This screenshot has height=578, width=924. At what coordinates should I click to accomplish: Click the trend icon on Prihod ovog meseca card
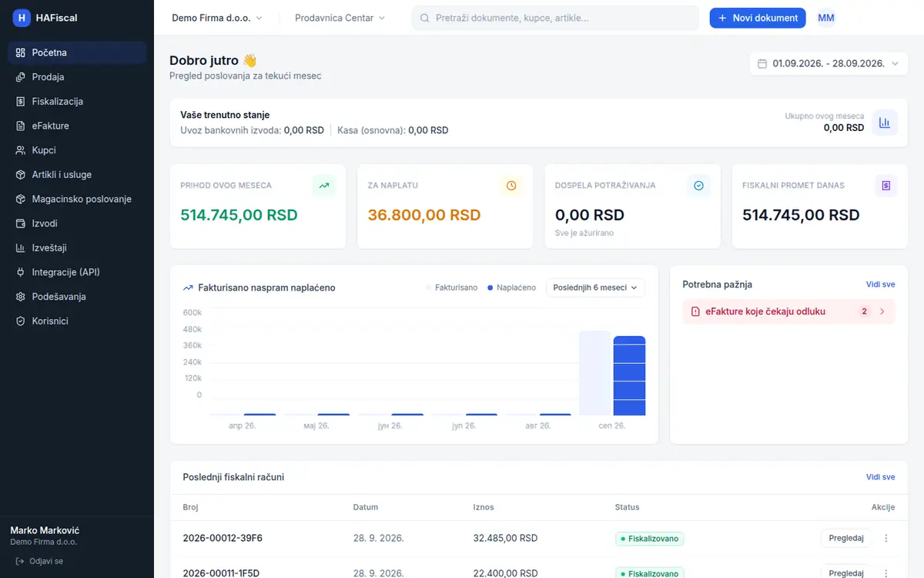tap(324, 186)
